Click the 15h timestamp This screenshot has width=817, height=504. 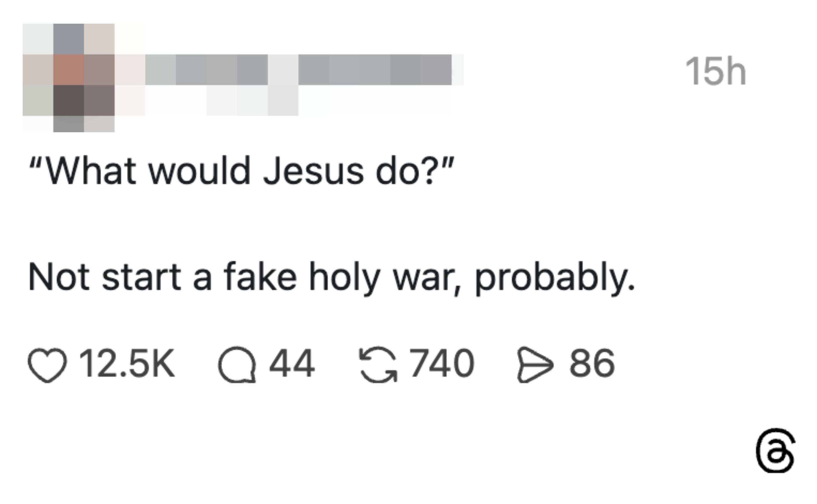715,71
